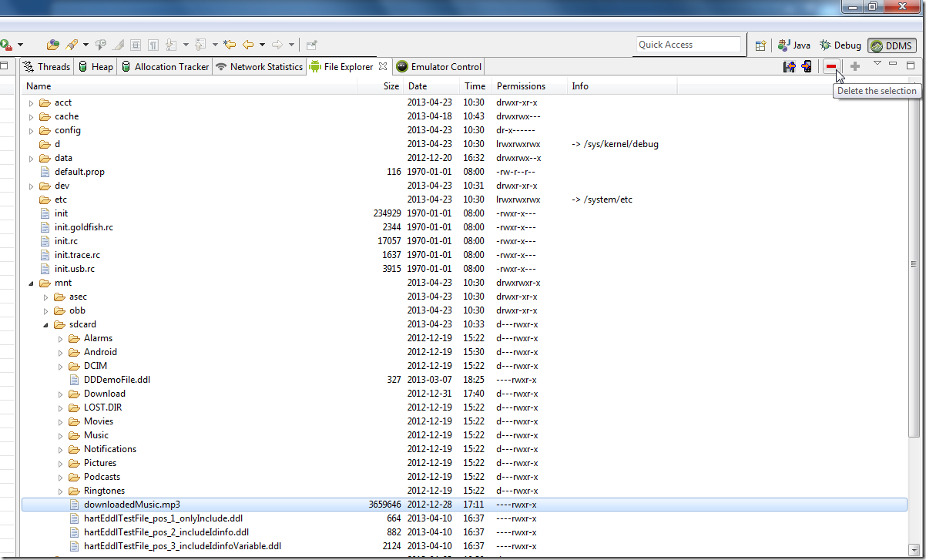Click the Pin Editor toolbar icon
The image size is (926, 560).
(x=311, y=45)
